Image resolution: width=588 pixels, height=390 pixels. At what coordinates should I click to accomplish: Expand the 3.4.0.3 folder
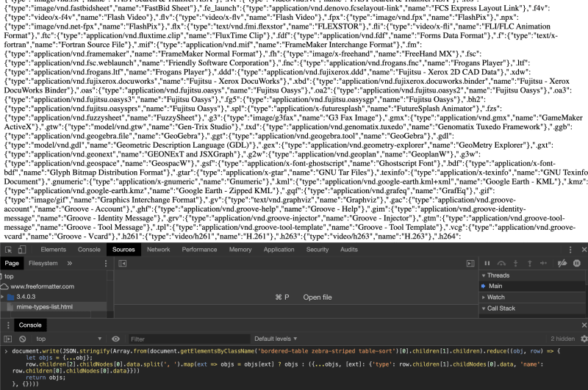tap(3, 297)
